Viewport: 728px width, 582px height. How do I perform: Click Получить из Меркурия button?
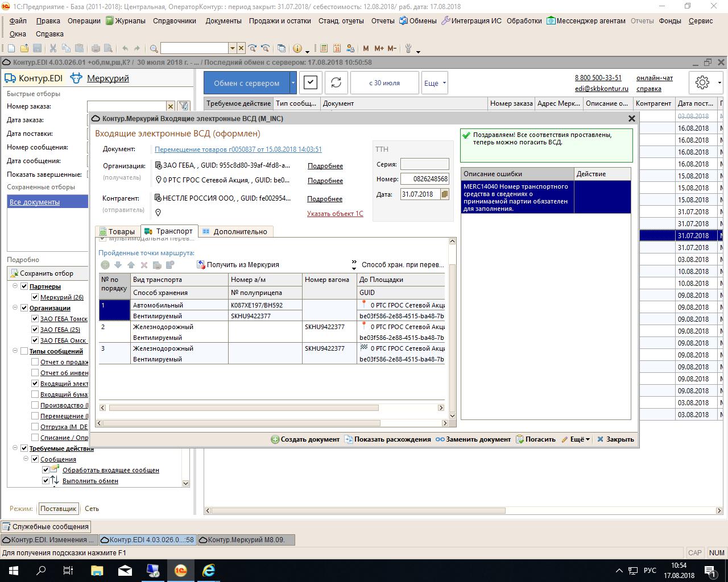tap(238, 265)
